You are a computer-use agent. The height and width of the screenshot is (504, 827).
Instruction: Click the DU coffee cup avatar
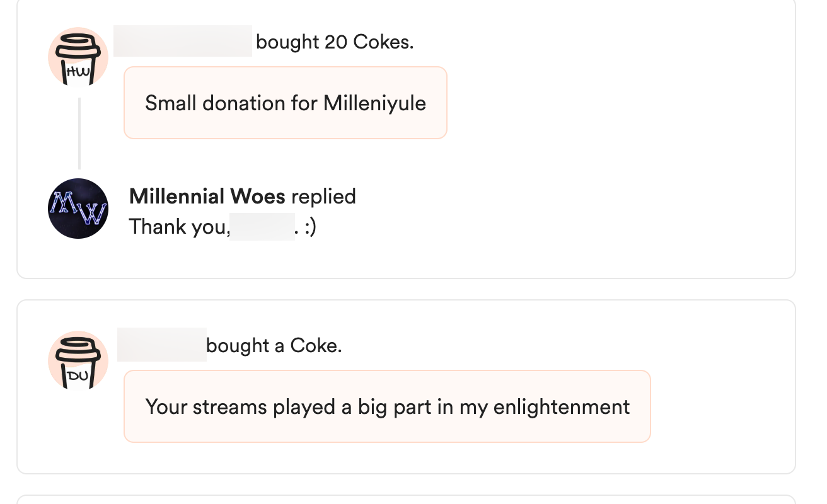pos(78,361)
